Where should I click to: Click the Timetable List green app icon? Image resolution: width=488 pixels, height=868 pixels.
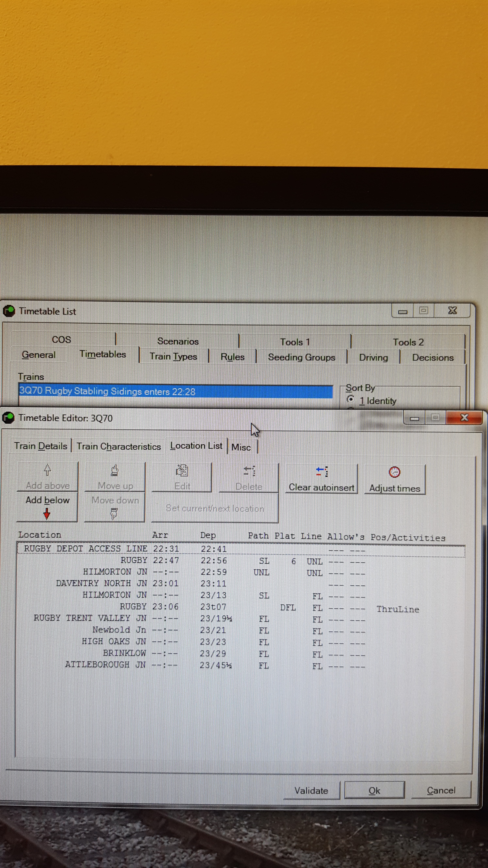9,311
